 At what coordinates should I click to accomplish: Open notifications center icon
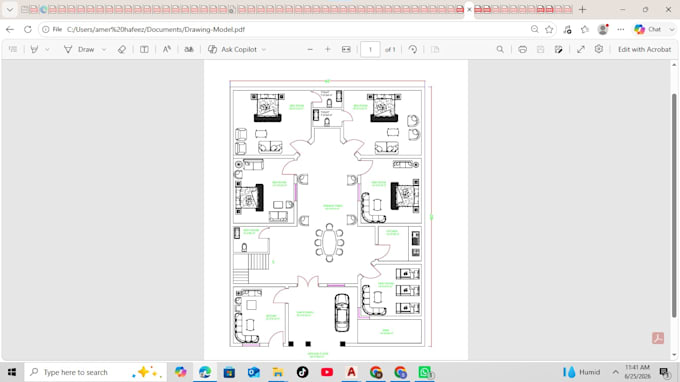tap(664, 372)
